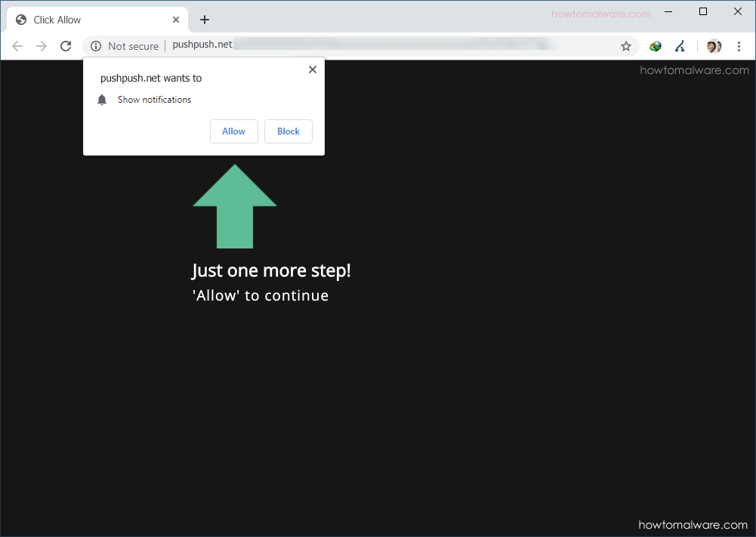The height and width of the screenshot is (537, 756).
Task: Click the Internet Download Manager extension icon
Action: [x=654, y=46]
